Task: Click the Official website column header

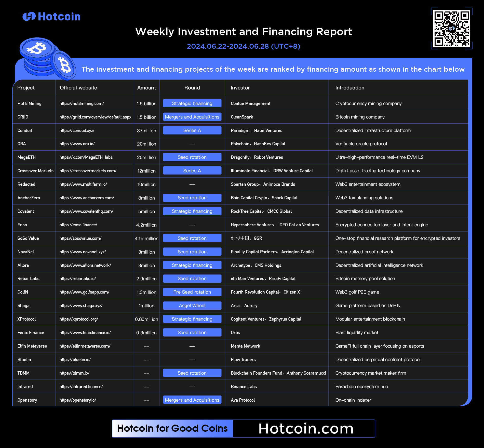Action: 78,88
